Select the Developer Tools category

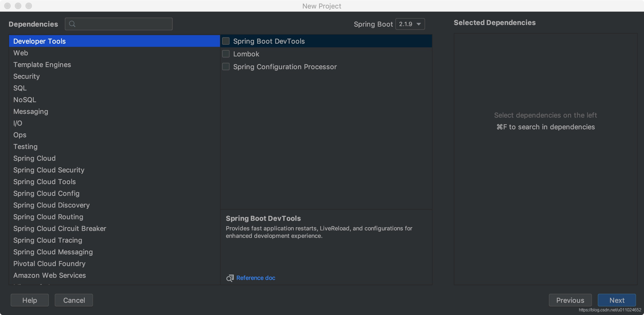coord(40,41)
